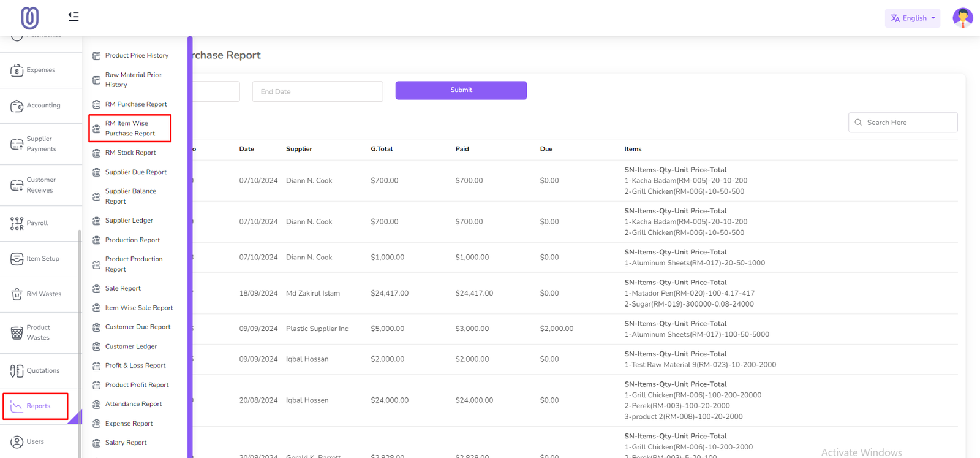Click the Payroll sidebar icon
Screen dimensions: 980x458
tap(17, 224)
